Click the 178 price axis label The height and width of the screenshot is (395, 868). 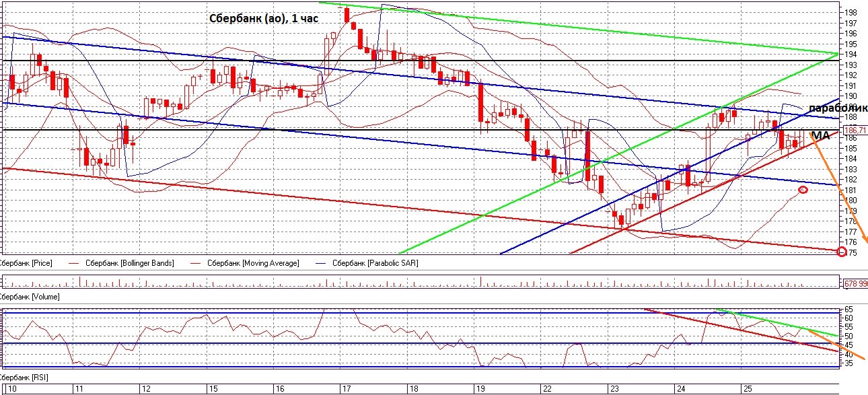point(851,221)
